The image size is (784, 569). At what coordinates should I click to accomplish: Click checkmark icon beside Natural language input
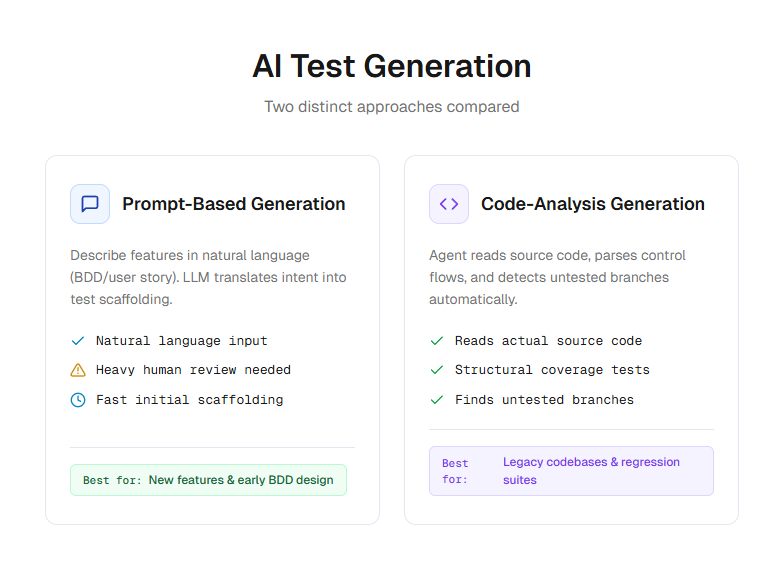click(78, 341)
